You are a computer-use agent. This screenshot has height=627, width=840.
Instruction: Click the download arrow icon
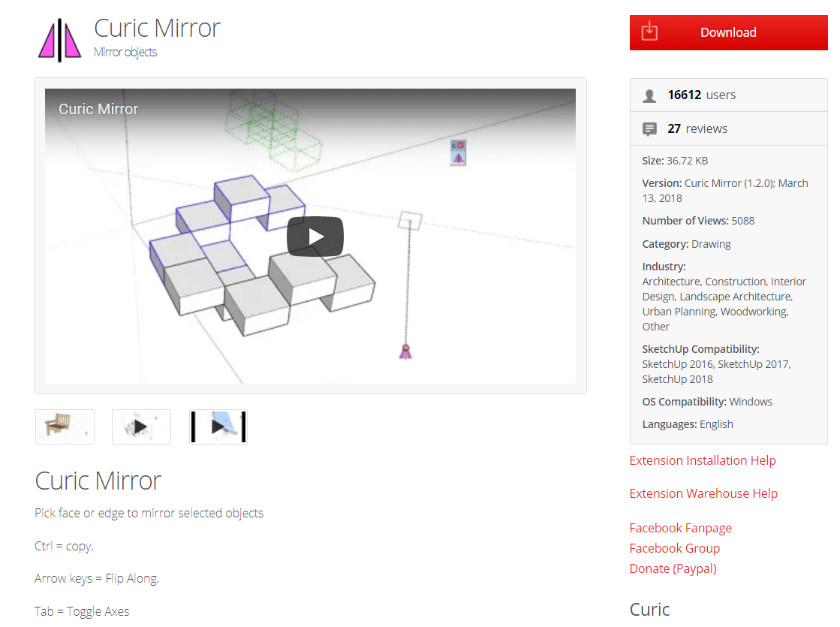point(649,31)
